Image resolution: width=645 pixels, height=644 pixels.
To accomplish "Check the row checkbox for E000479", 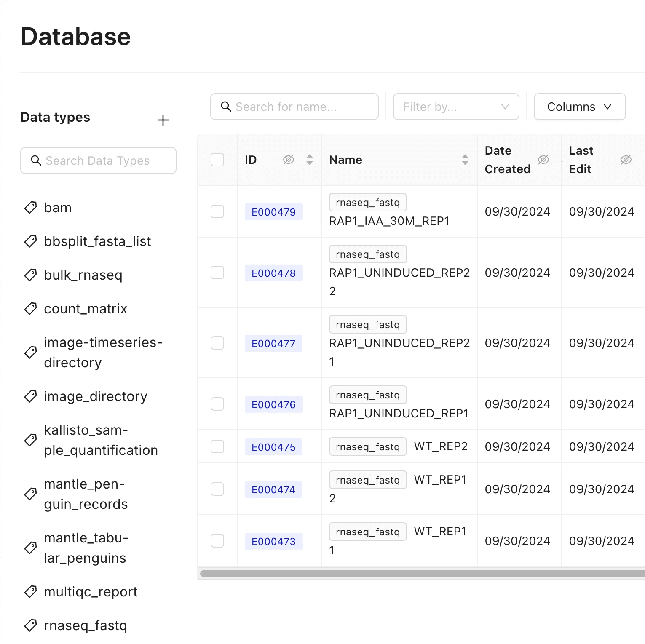I will (217, 211).
